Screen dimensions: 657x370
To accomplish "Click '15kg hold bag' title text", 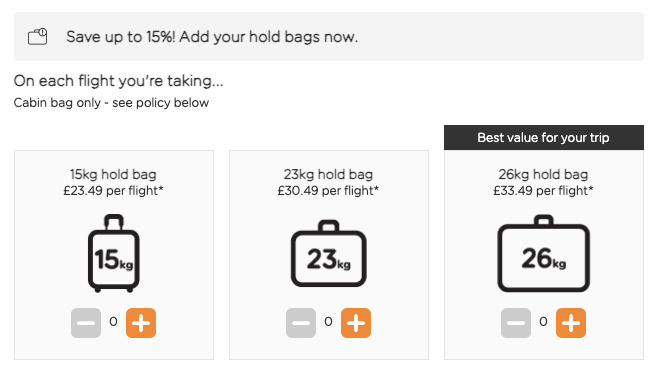I will click(113, 174).
